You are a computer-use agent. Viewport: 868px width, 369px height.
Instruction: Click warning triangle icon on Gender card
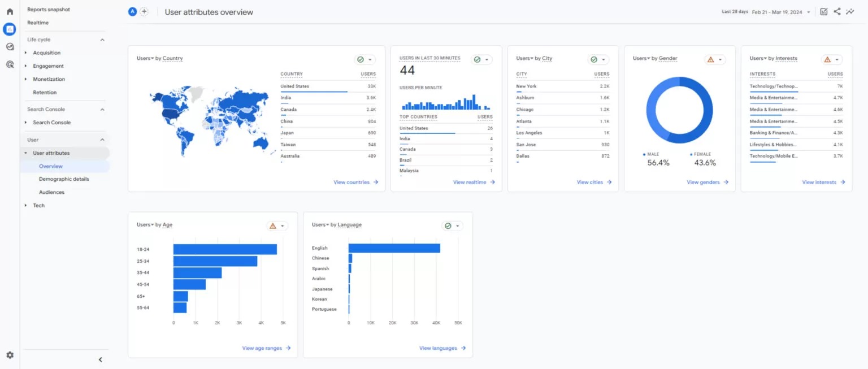click(x=710, y=59)
